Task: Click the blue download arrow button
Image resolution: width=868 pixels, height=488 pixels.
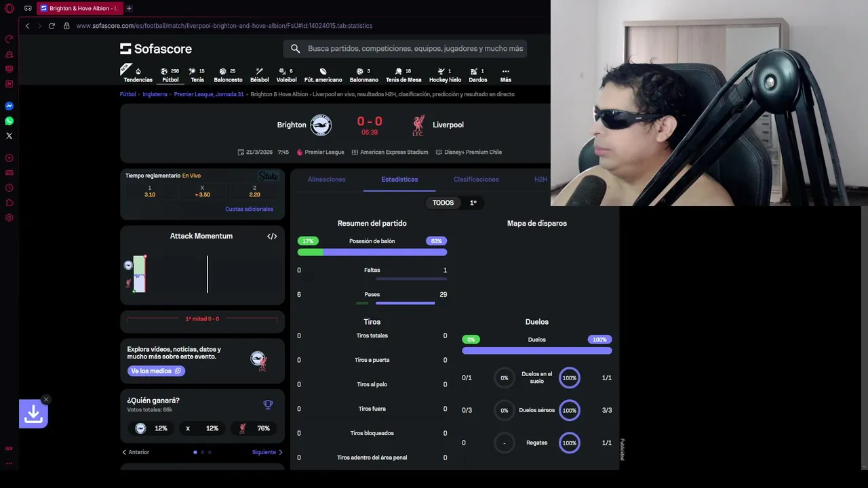Action: click(33, 414)
